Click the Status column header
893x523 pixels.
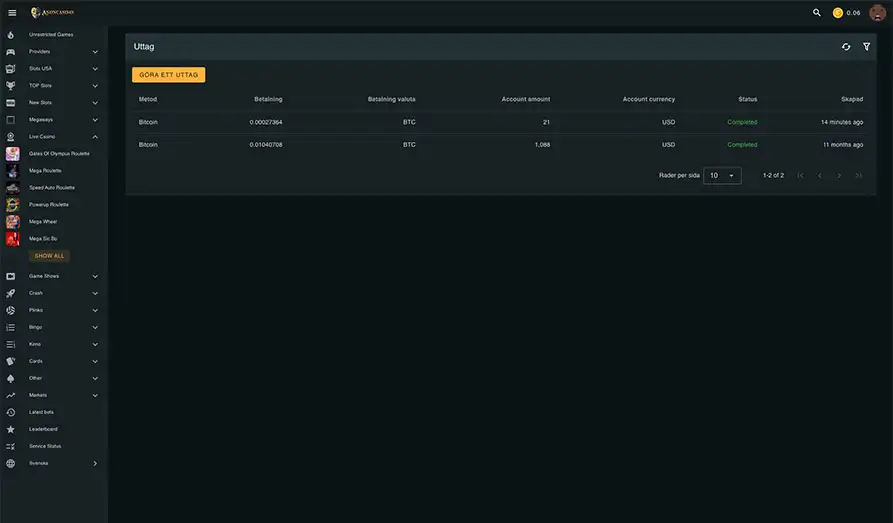[748, 99]
